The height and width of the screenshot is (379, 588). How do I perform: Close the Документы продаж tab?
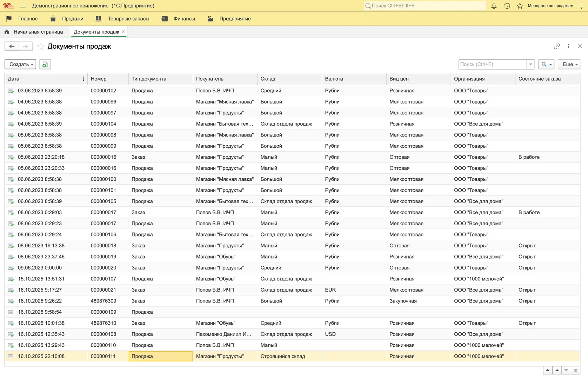123,32
